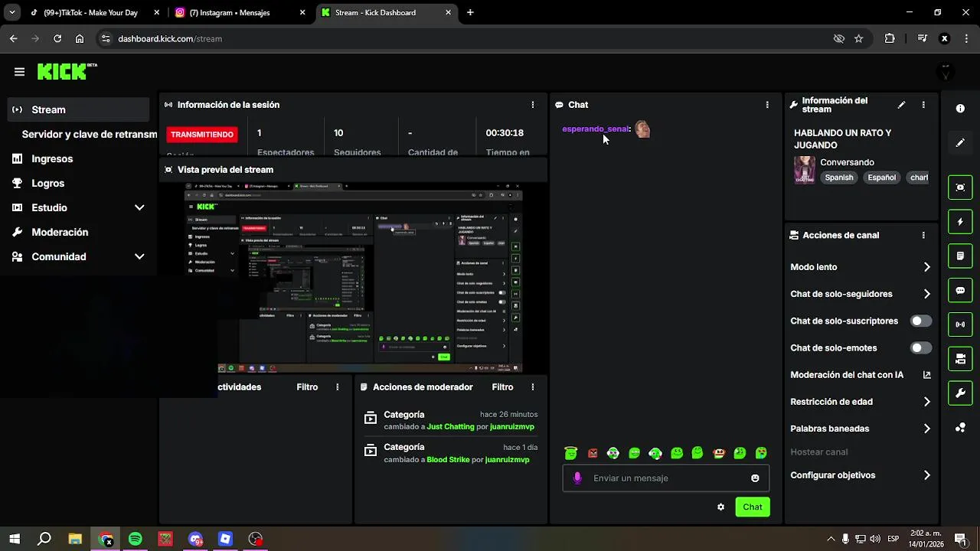The width and height of the screenshot is (980, 551).
Task: Open Acciones de moderador options menu
Action: 533,387
